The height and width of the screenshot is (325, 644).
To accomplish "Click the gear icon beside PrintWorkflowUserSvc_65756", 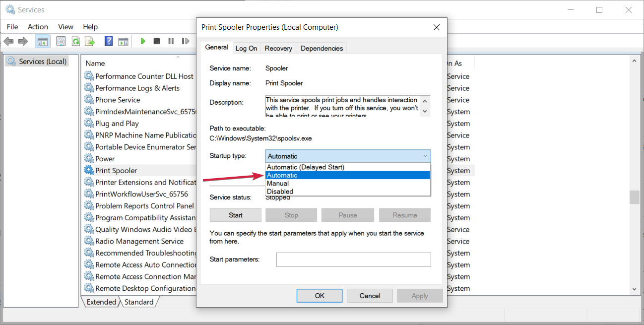I will [x=89, y=194].
